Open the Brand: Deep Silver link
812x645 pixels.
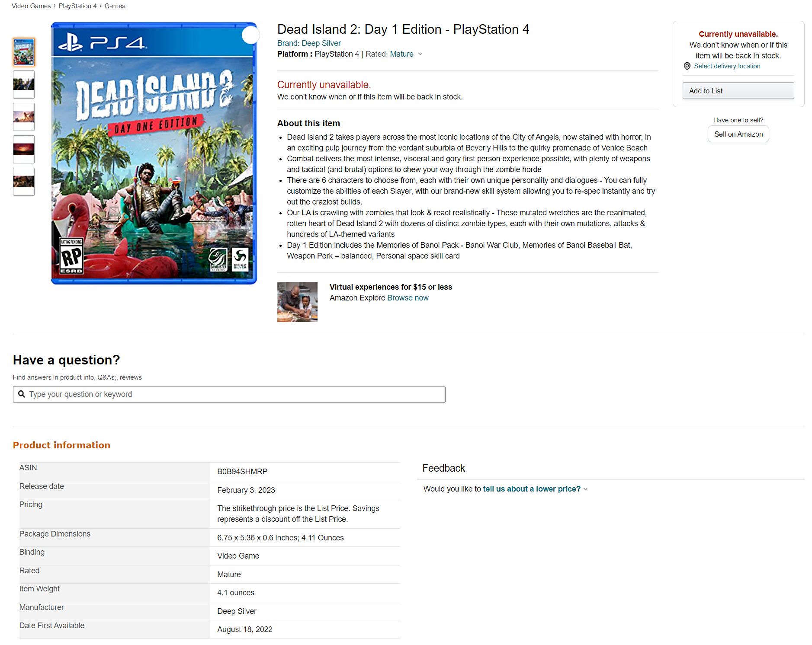coord(309,43)
